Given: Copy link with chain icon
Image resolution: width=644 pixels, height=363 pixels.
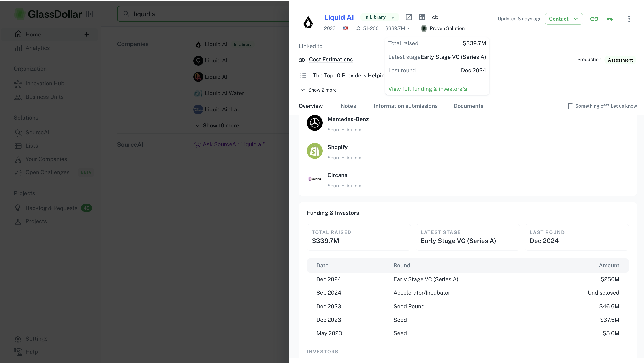Looking at the screenshot, I should (594, 19).
